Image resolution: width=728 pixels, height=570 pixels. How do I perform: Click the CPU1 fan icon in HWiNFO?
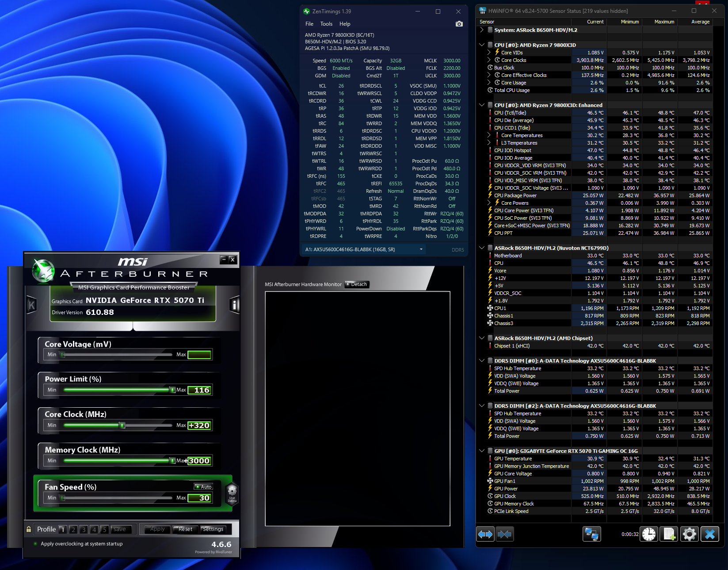(490, 308)
